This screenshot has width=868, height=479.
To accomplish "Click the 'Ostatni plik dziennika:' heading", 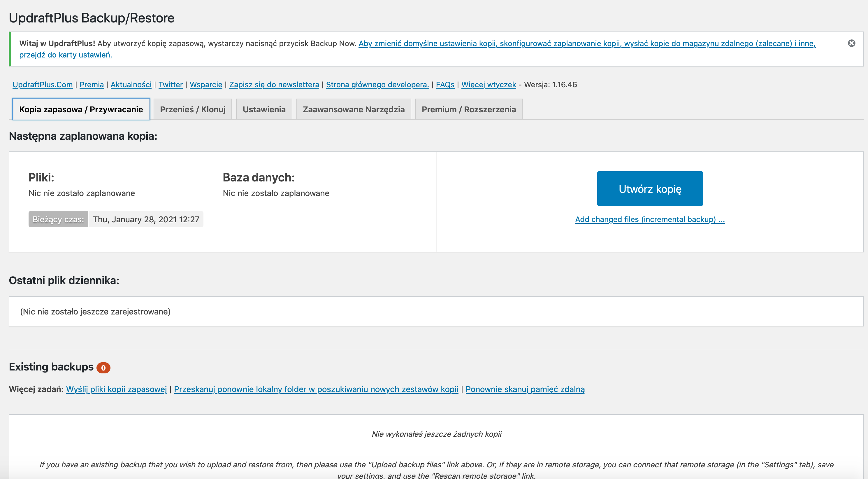I will pyautogui.click(x=64, y=280).
